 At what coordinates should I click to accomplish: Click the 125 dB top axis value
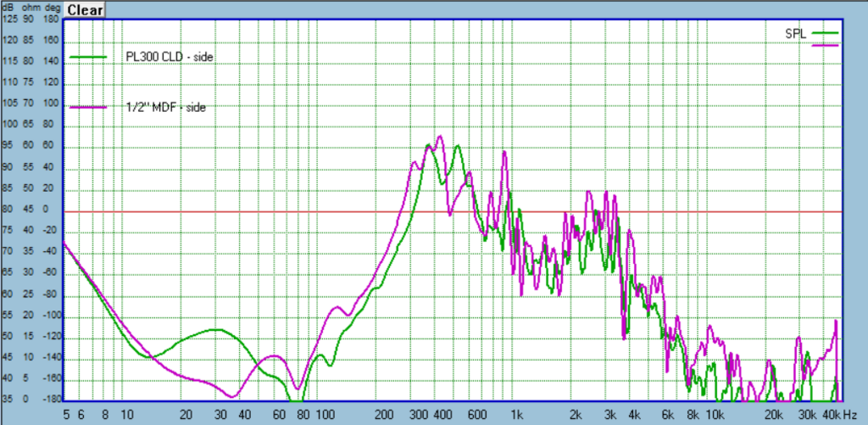tap(9, 19)
